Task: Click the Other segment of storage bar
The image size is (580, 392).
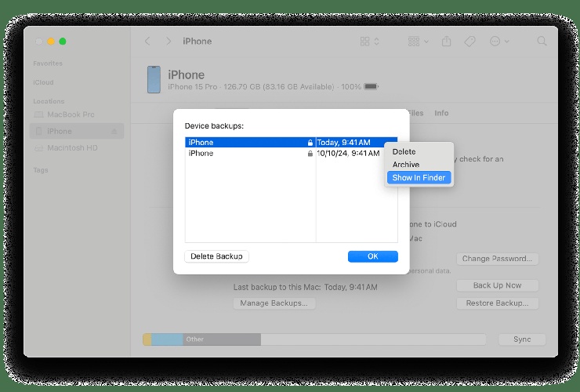Action: tap(222, 339)
